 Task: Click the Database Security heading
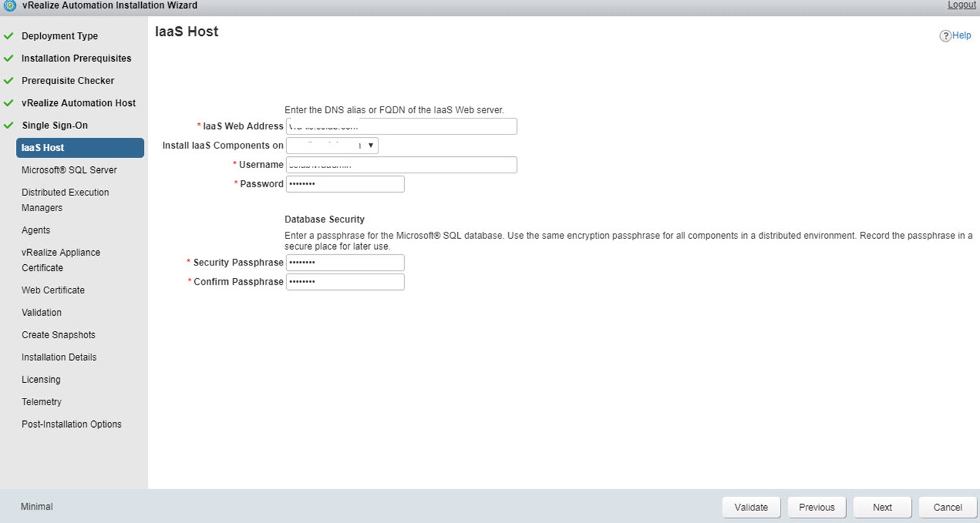[x=325, y=219]
